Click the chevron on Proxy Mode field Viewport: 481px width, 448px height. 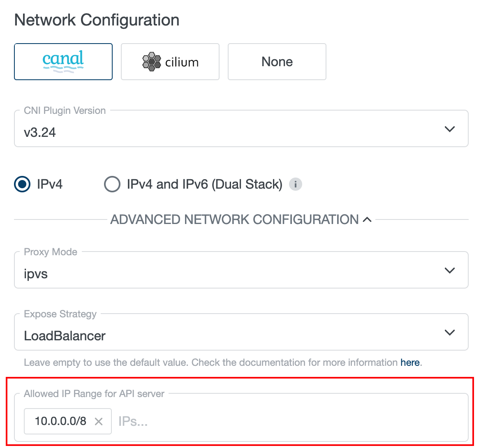(x=449, y=270)
